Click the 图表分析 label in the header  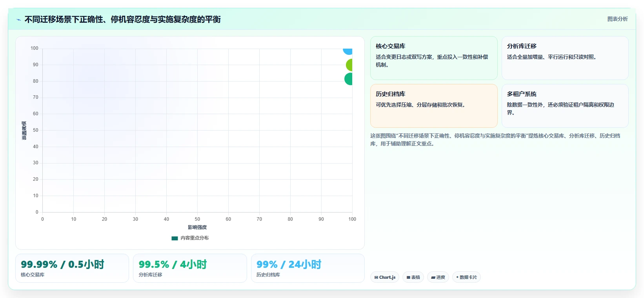pyautogui.click(x=617, y=19)
